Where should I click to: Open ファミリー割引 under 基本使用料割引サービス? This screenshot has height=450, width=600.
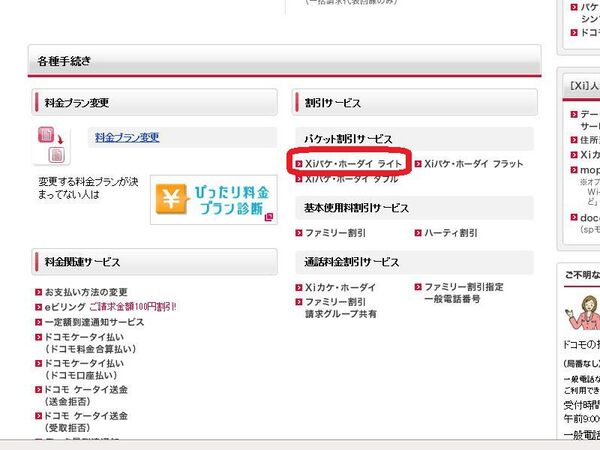[335, 233]
